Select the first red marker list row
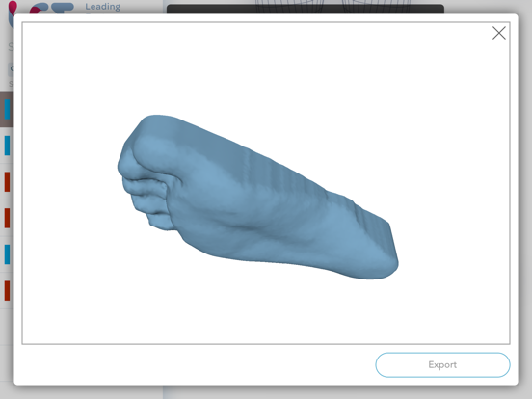This screenshot has height=399, width=532. coord(7,182)
